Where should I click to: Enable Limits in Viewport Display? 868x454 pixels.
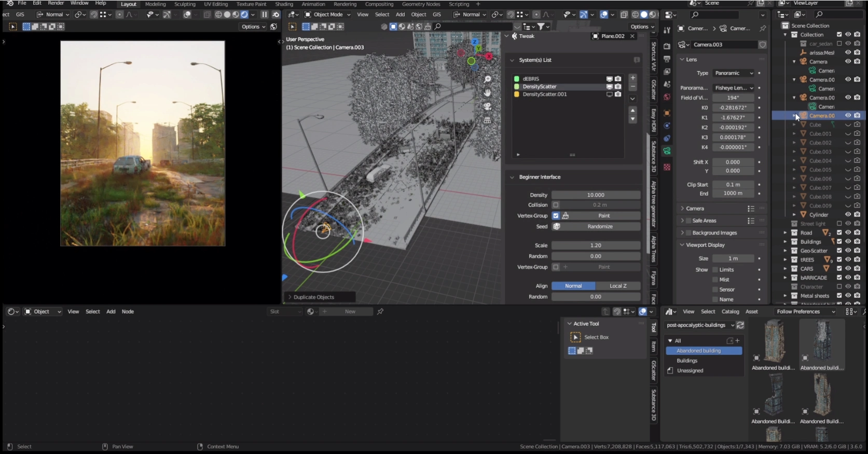(x=715, y=270)
